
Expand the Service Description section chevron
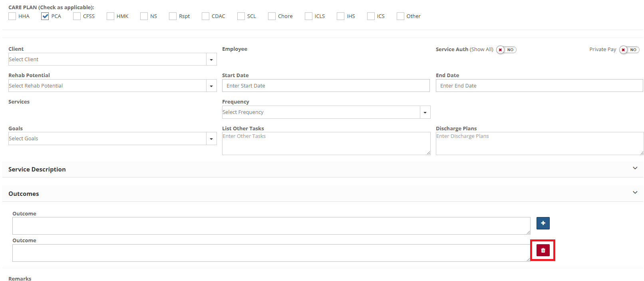[x=635, y=168]
